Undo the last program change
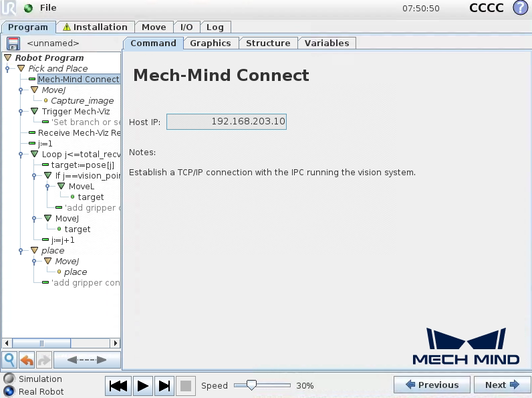 coord(27,360)
